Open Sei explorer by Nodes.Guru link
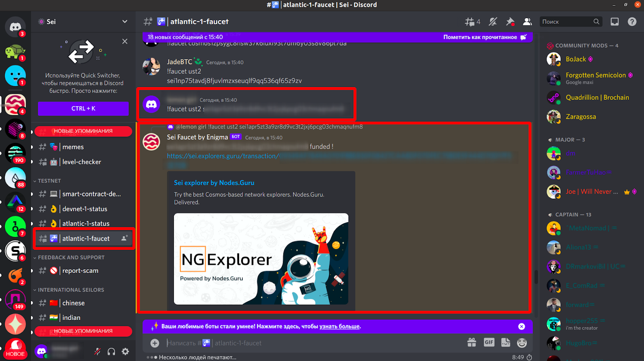 click(214, 183)
